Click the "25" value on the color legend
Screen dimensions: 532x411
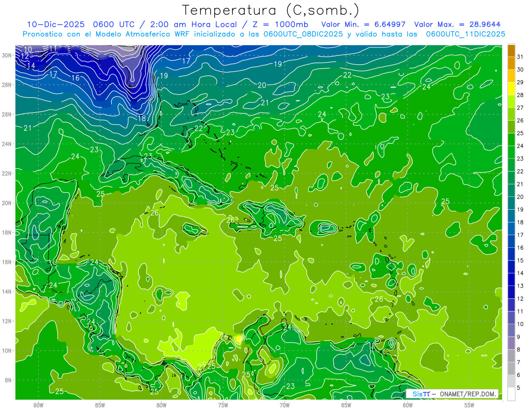pos(520,133)
